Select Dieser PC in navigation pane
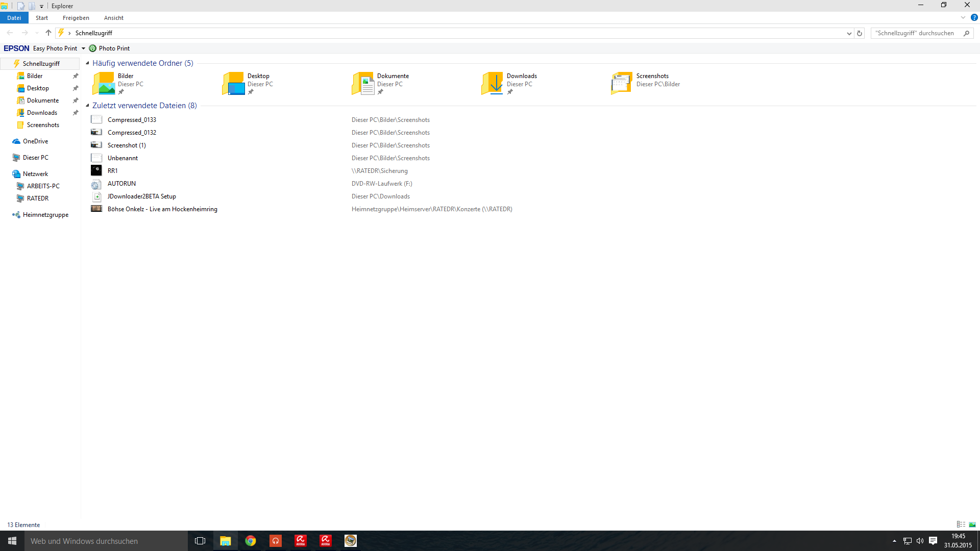 (35, 158)
